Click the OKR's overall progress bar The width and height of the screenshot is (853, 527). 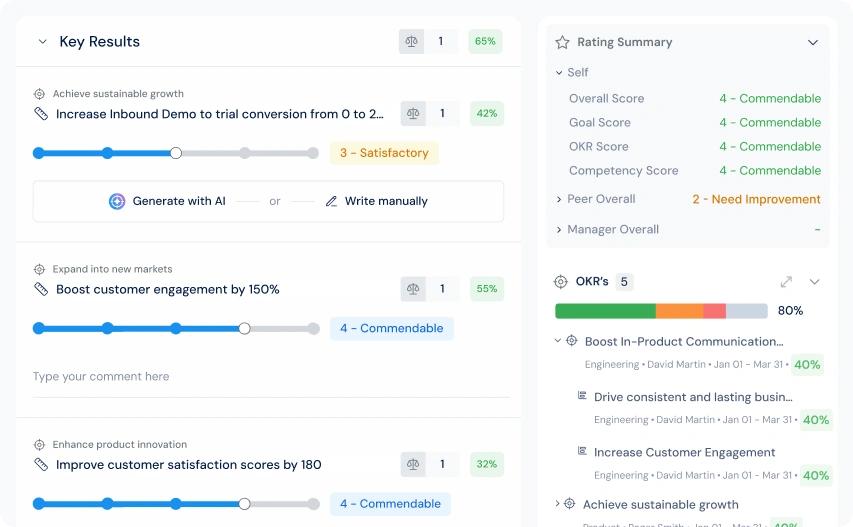[x=661, y=311]
